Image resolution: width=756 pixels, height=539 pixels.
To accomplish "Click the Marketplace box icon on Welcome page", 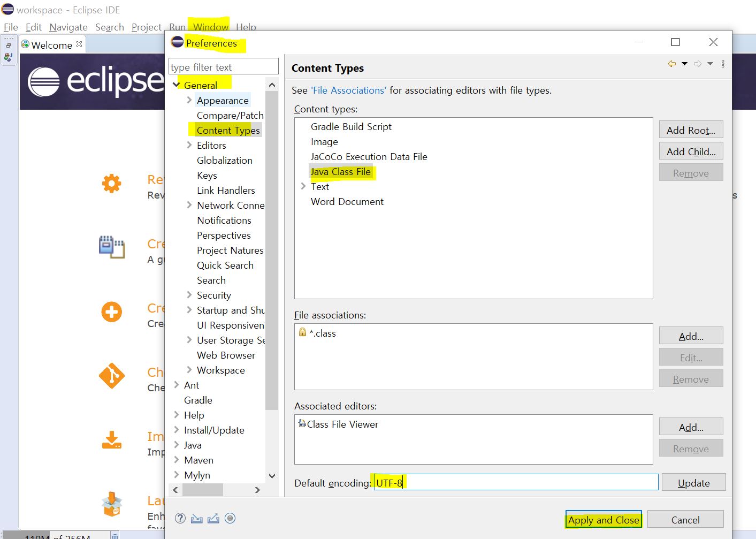I will point(111,504).
